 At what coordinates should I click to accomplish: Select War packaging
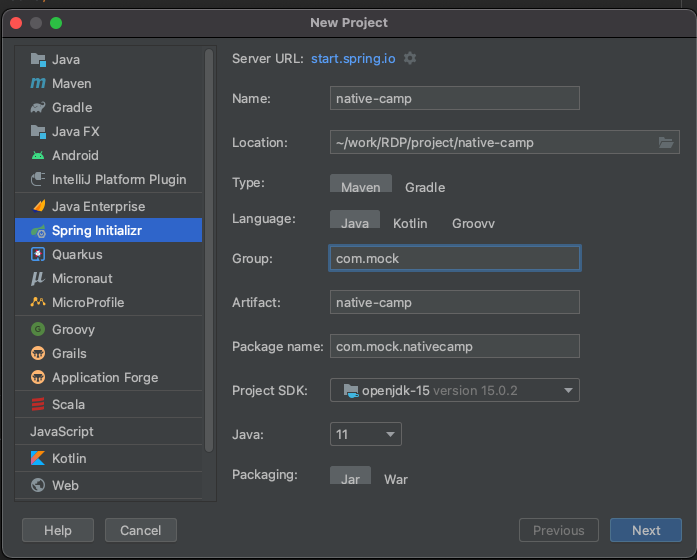click(x=396, y=479)
